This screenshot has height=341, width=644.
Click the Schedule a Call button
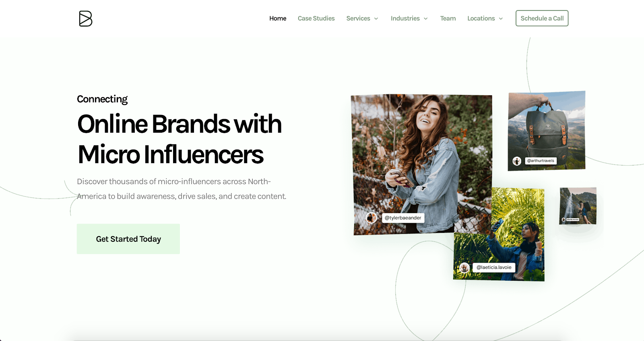pos(542,18)
